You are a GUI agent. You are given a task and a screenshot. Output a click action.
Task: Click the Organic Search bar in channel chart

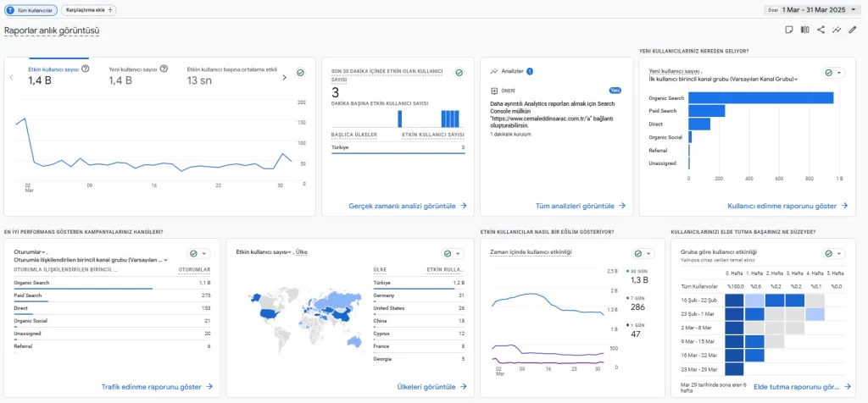point(760,98)
